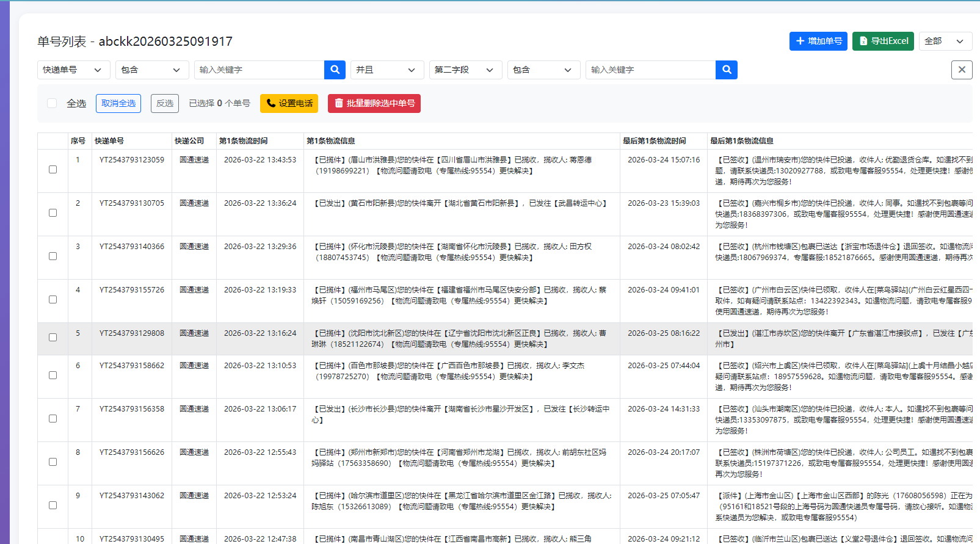Expand the 第二字段 dropdown
This screenshot has width=980, height=544.
[x=465, y=70]
